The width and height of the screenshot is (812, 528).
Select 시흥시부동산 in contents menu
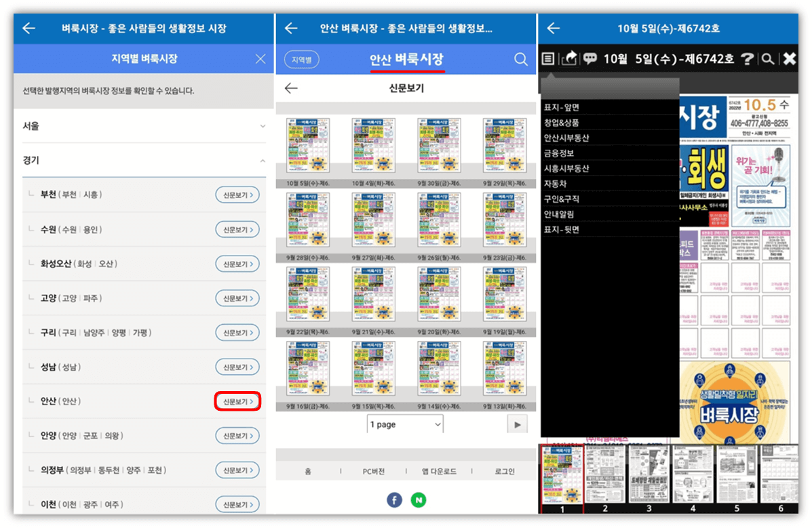610,168
